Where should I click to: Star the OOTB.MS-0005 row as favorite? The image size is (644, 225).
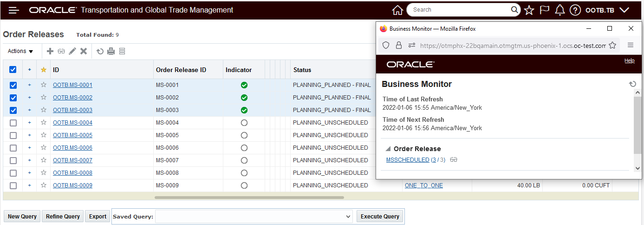tap(44, 135)
